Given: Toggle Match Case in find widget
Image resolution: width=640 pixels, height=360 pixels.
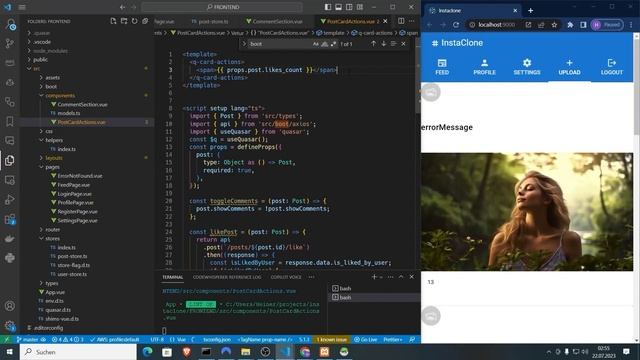Looking at the screenshot, I should point(316,44).
